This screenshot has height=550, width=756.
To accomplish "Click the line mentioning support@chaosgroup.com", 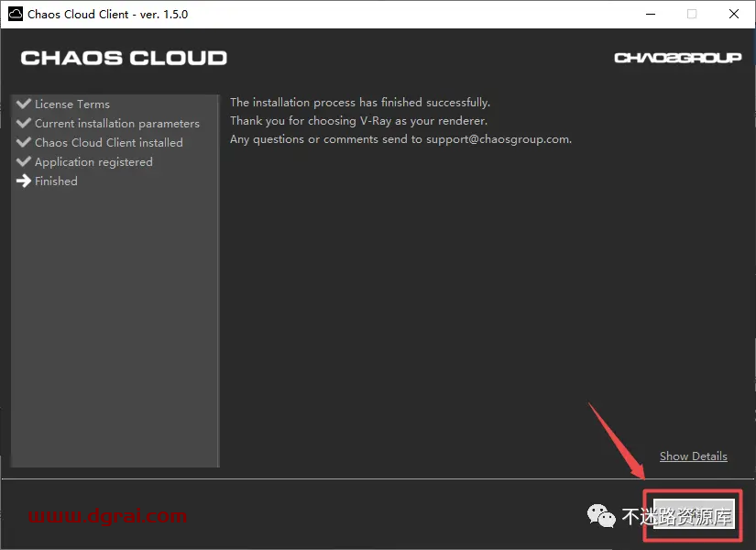I will [x=400, y=139].
